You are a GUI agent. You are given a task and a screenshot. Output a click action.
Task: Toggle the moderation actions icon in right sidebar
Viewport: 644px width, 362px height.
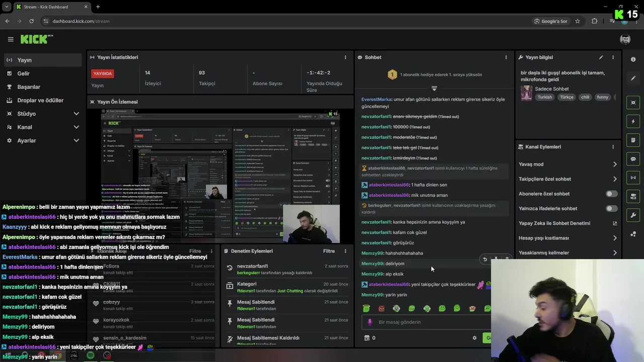tap(633, 196)
